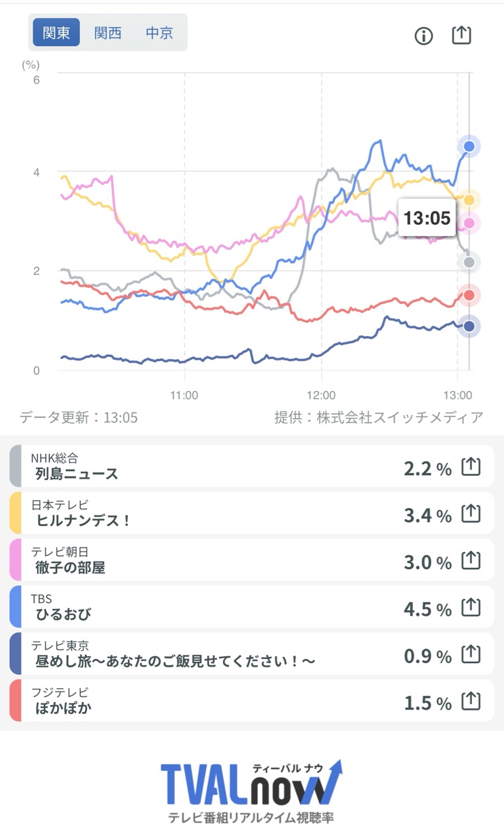Click the red フジテレビ data point
This screenshot has width=504, height=835.
pyautogui.click(x=469, y=296)
